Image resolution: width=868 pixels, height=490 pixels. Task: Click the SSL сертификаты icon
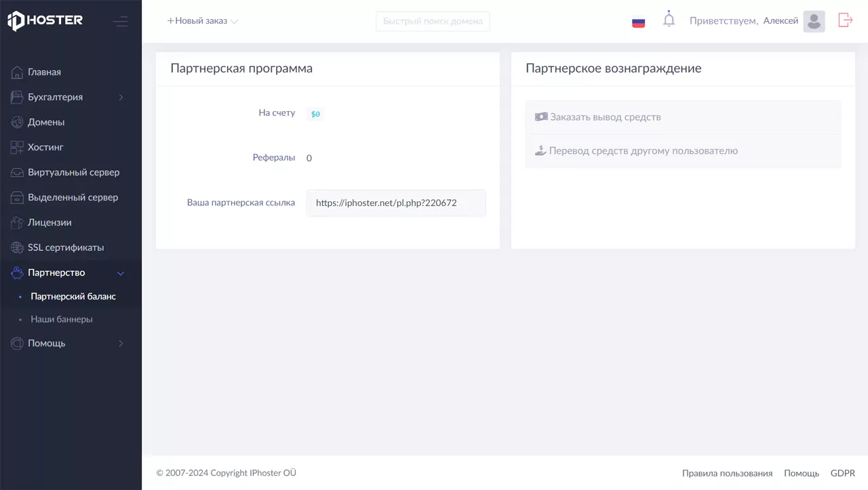coord(17,247)
